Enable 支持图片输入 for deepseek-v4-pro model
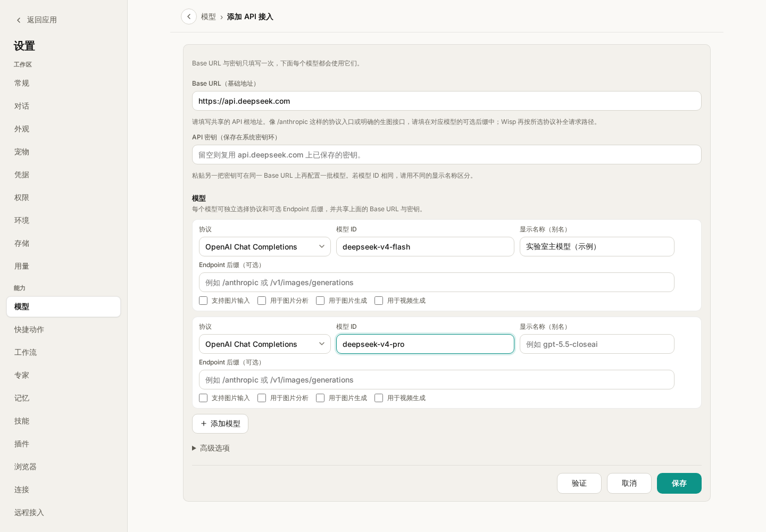This screenshot has width=766, height=532. click(203, 398)
